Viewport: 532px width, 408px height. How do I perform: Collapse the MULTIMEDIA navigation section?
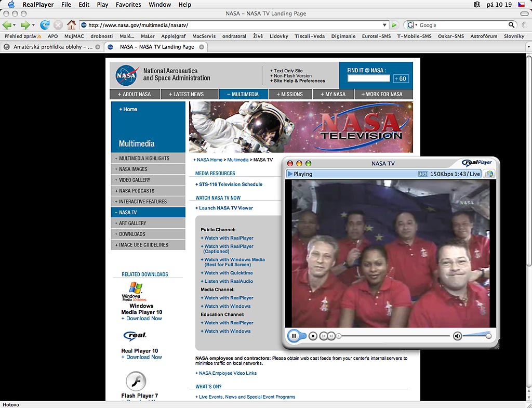(244, 94)
